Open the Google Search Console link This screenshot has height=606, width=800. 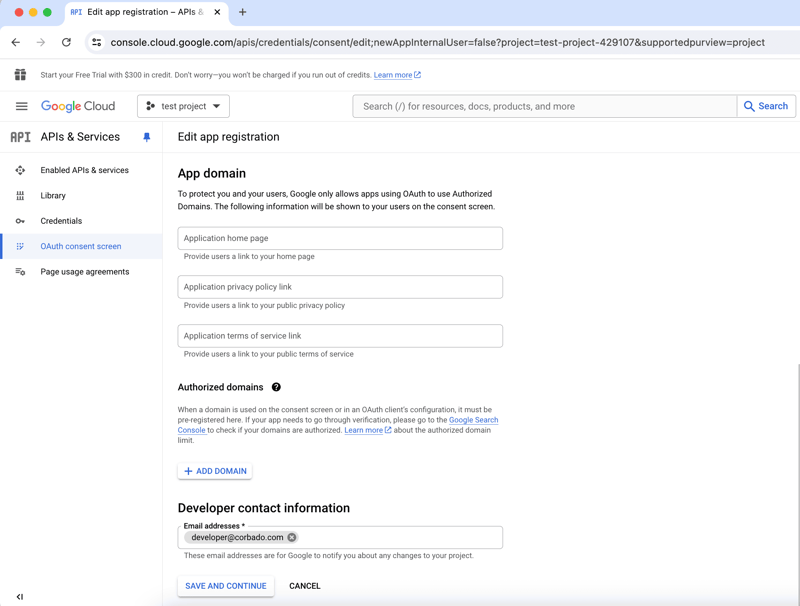click(473, 420)
